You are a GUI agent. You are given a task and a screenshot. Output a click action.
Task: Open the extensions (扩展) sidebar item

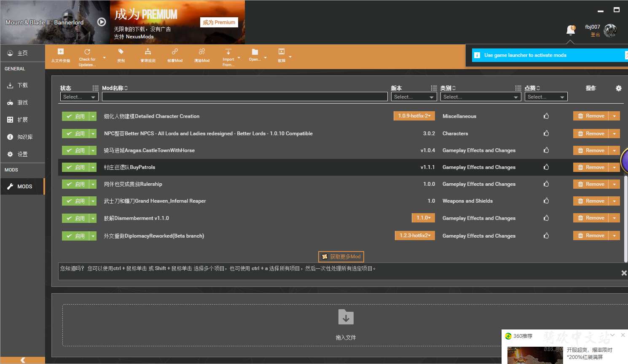[x=22, y=120]
